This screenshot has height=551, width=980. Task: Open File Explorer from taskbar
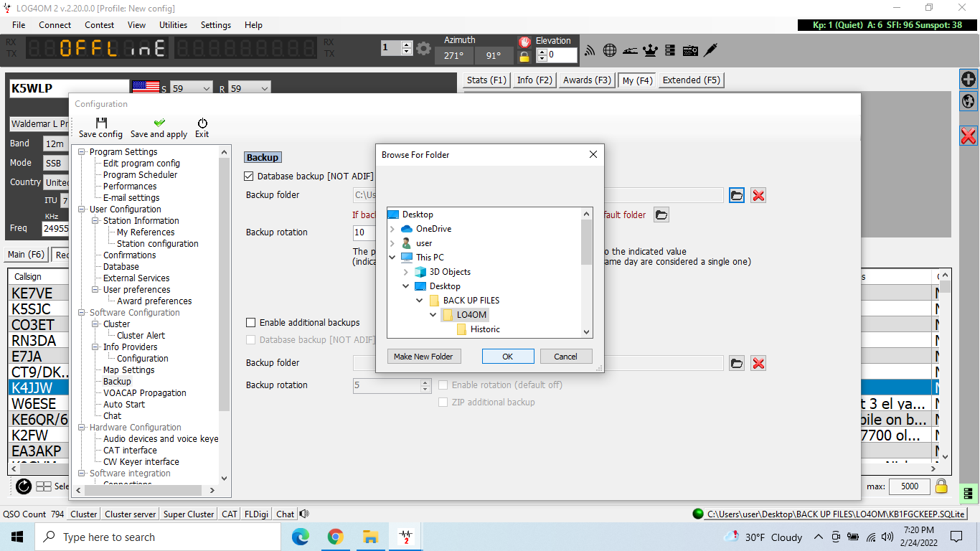tap(370, 537)
